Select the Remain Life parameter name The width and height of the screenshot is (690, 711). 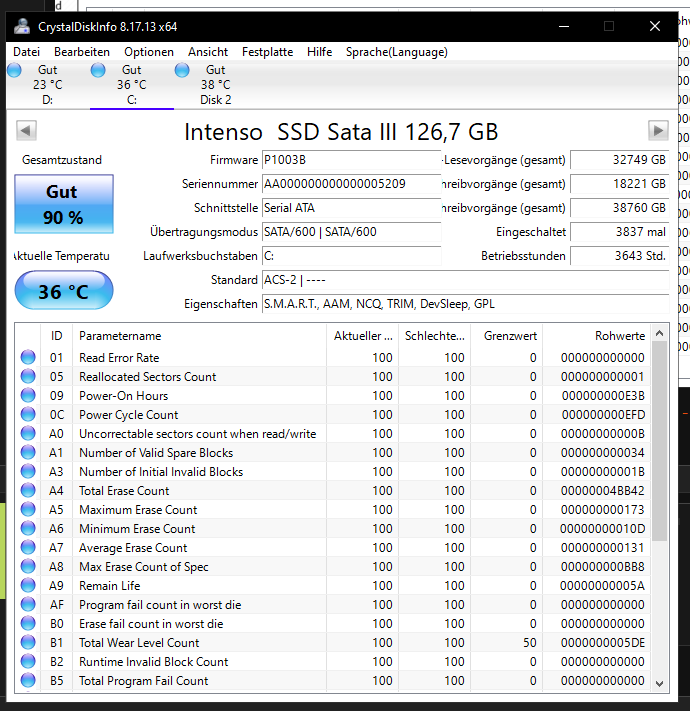point(109,586)
